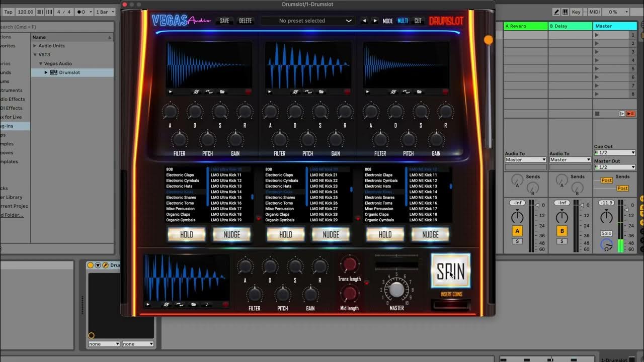Toggle phase invert on second waveform slot

(296, 92)
